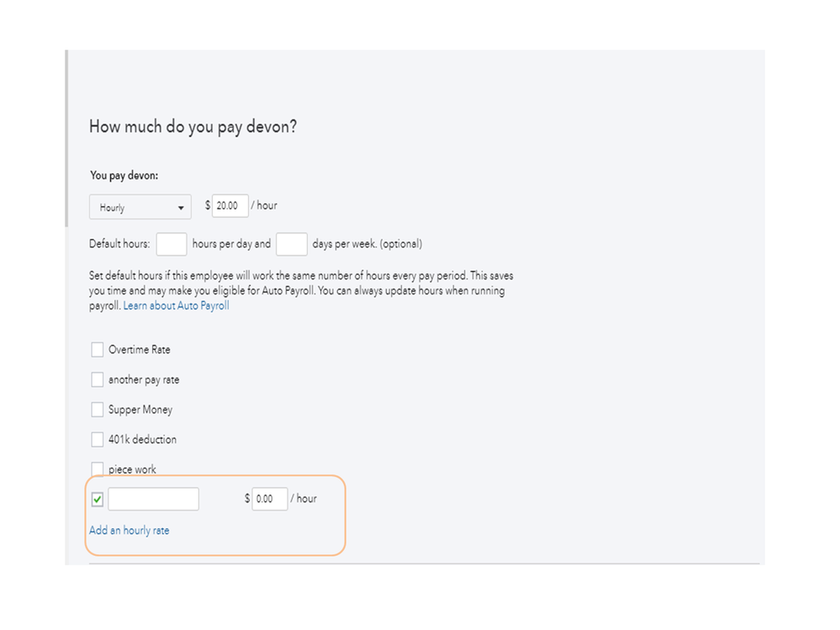Tick the another pay rate checkbox

click(98, 380)
